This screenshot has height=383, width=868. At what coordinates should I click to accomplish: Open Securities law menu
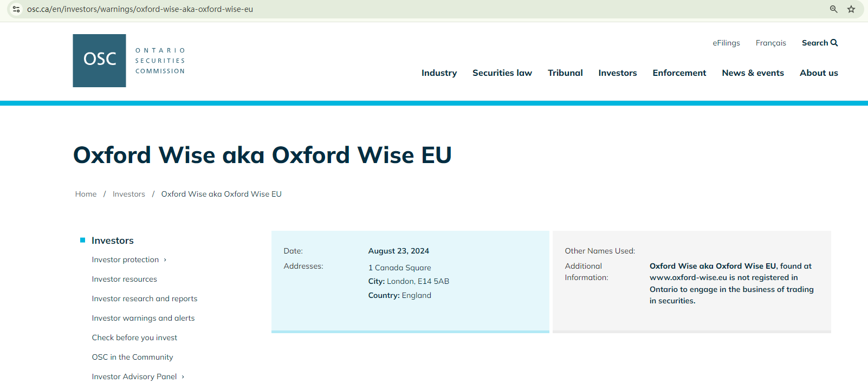point(502,73)
